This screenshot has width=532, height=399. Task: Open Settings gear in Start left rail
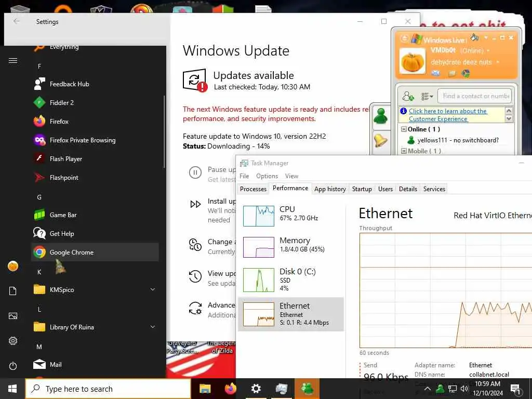click(13, 341)
